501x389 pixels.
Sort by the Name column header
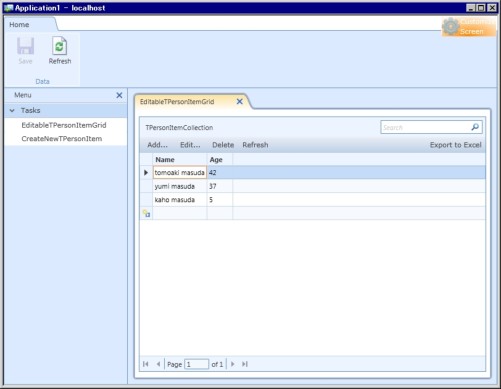click(x=180, y=160)
